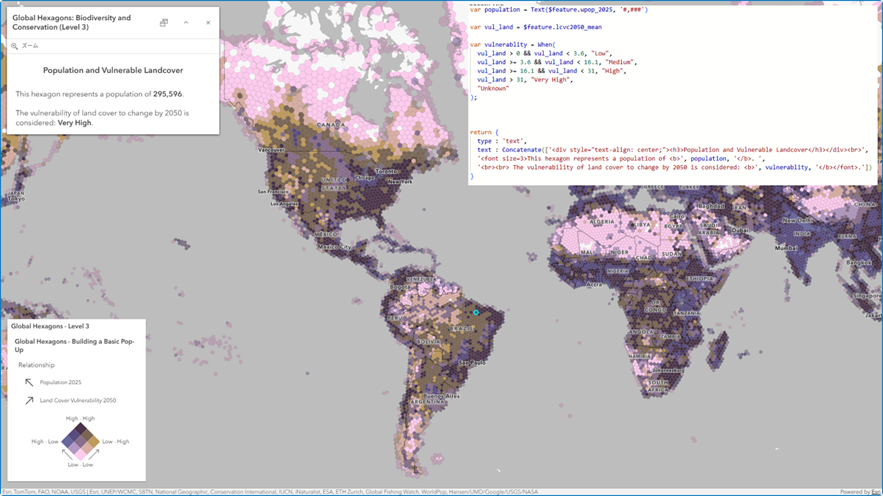This screenshot has width=883, height=496.
Task: Click the Land Cover Vulnerability 2050 arrow icon
Action: pos(29,400)
